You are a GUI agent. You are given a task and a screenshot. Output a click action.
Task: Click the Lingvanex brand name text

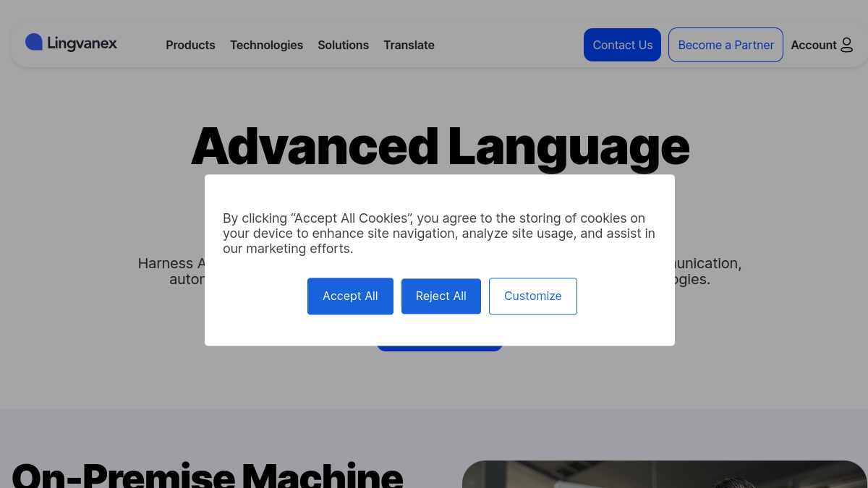82,43
